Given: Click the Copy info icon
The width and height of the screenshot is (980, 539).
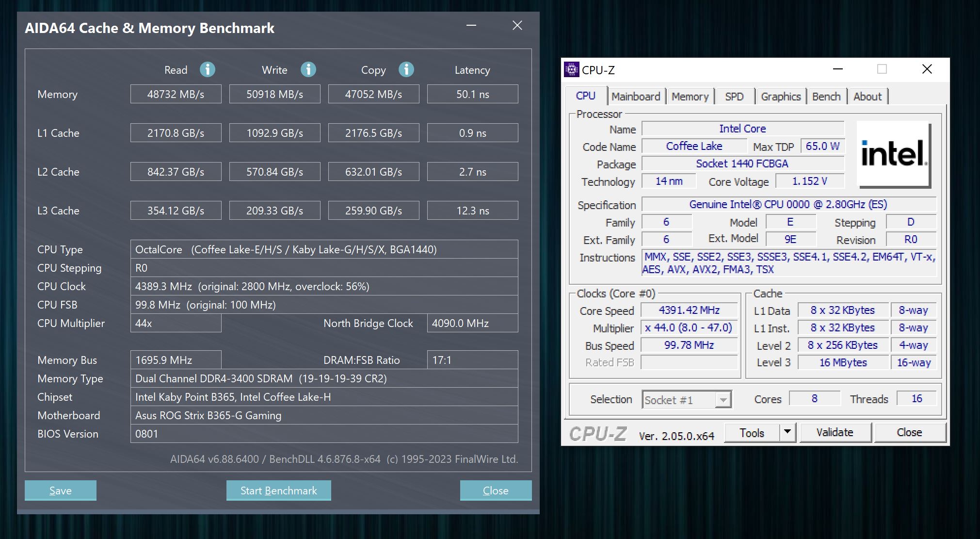Looking at the screenshot, I should click(406, 69).
